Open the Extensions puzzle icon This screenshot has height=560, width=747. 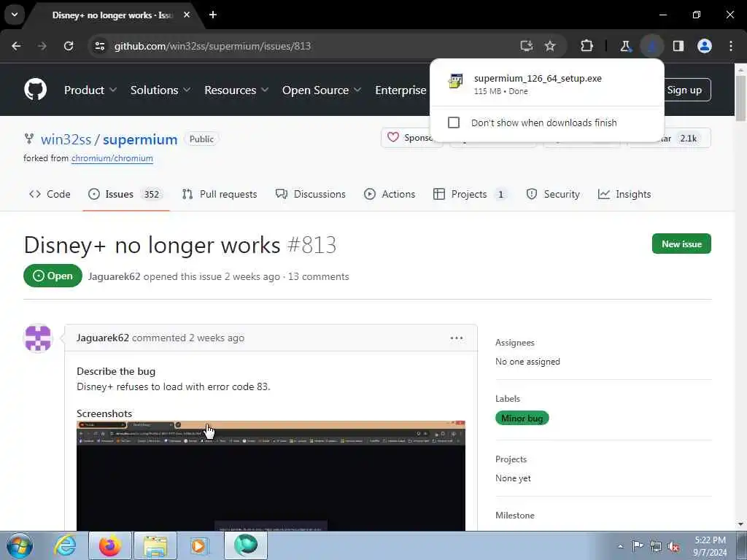(x=587, y=46)
